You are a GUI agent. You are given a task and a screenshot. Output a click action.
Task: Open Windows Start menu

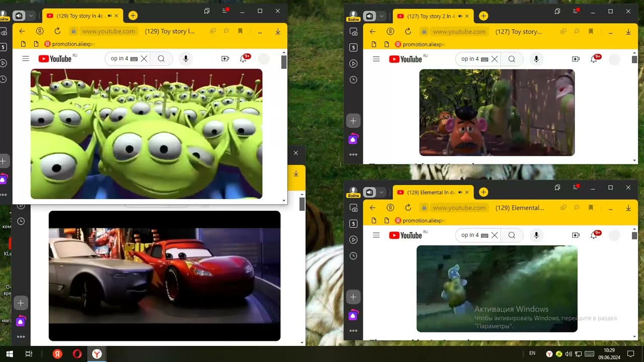pyautogui.click(x=9, y=354)
